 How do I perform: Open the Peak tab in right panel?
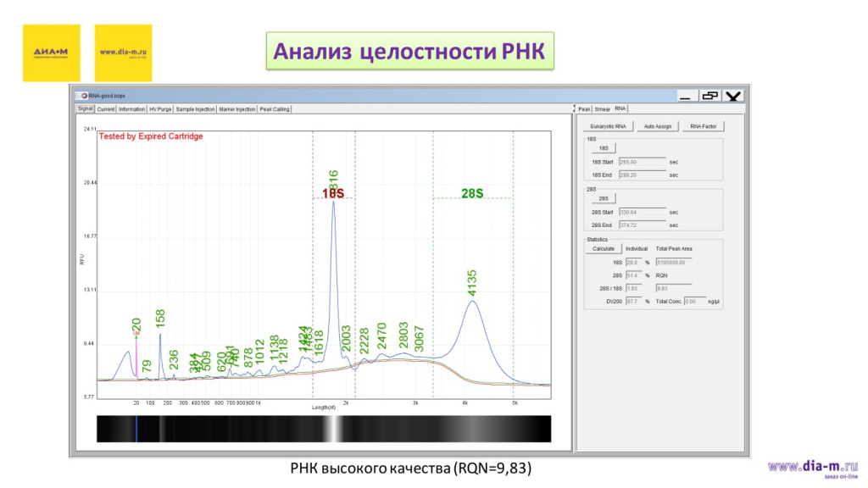[585, 109]
